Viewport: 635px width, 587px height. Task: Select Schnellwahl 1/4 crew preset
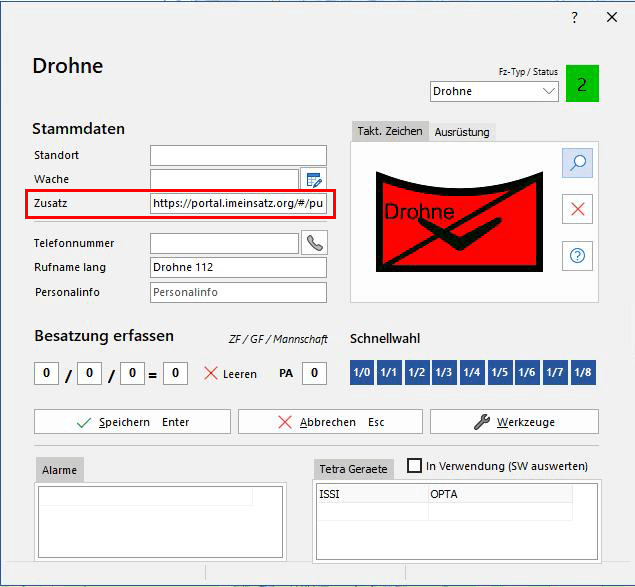pyautogui.click(x=472, y=373)
